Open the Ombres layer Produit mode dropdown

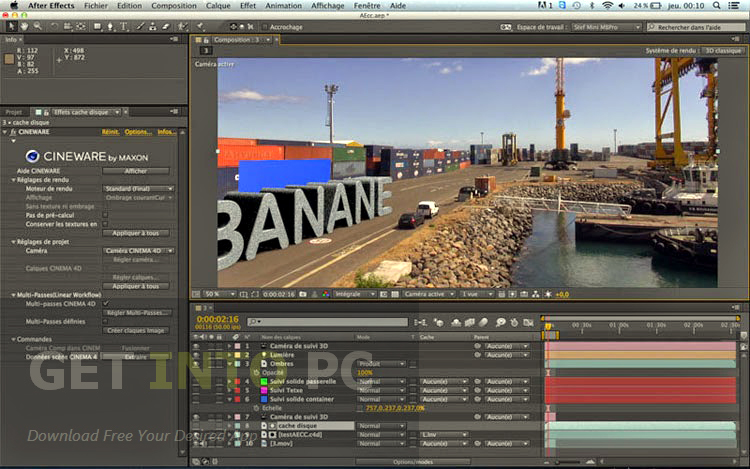point(381,364)
